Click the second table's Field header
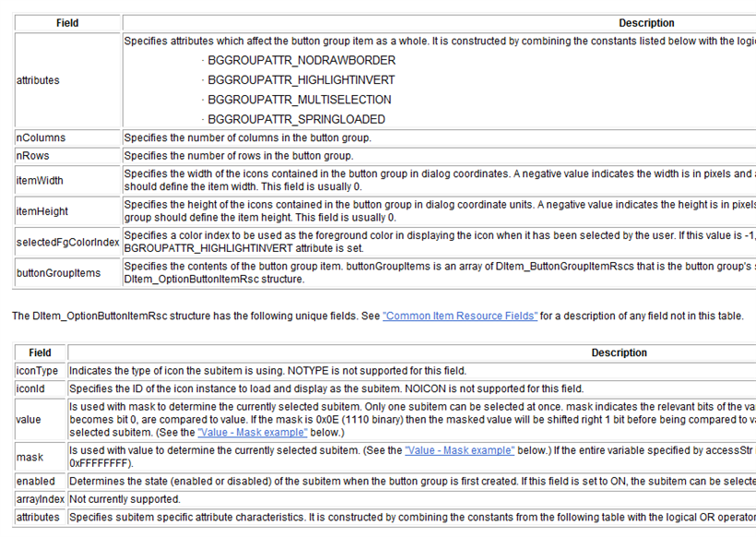Viewport: 756px width, 537px height. (x=40, y=352)
